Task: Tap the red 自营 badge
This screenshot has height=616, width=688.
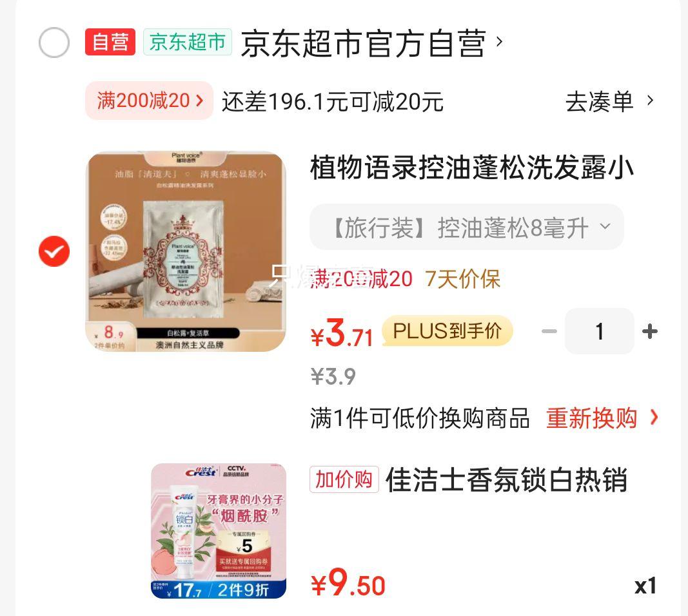Action: click(110, 42)
